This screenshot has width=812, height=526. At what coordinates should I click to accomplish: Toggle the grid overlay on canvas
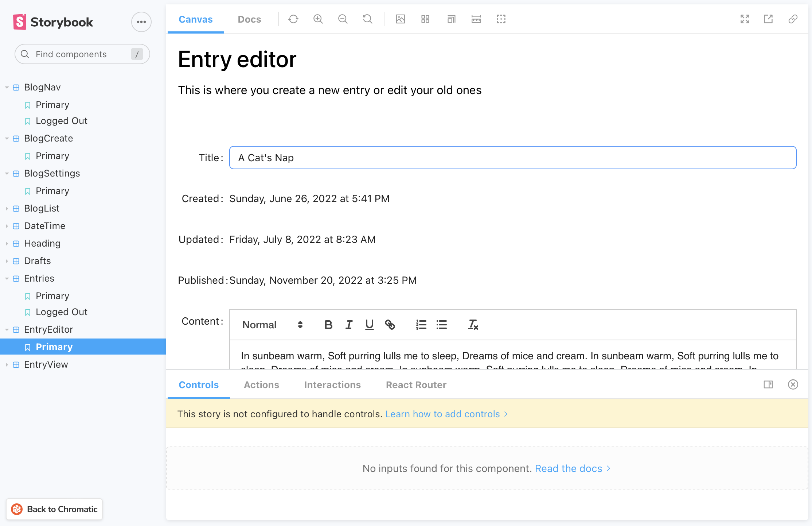tap(425, 19)
